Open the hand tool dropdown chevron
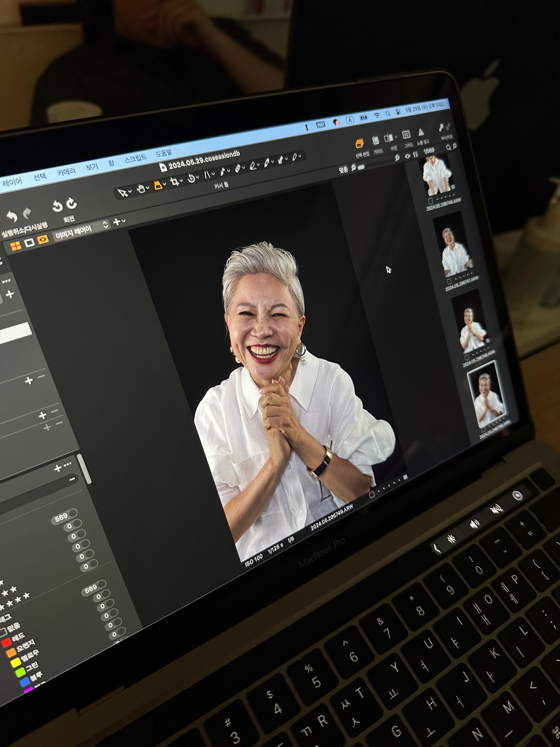 [x=148, y=187]
